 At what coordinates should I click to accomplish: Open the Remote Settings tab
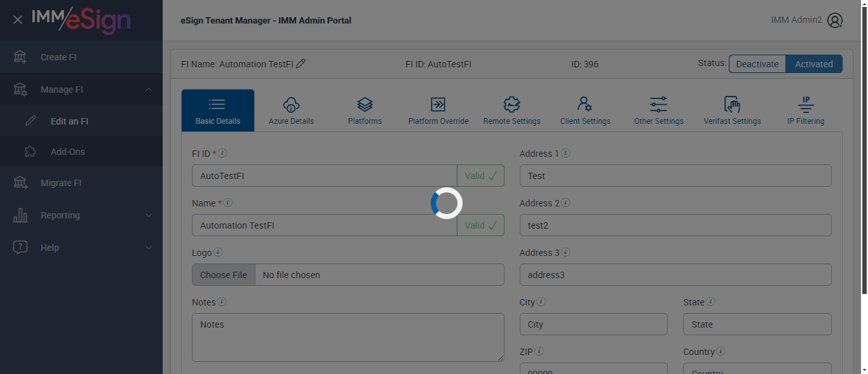(512, 110)
